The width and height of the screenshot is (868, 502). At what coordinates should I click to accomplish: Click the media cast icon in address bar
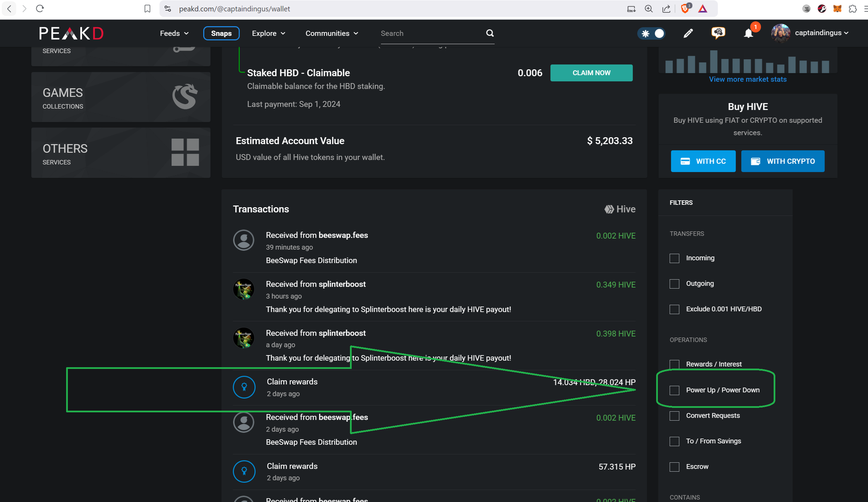[631, 9]
